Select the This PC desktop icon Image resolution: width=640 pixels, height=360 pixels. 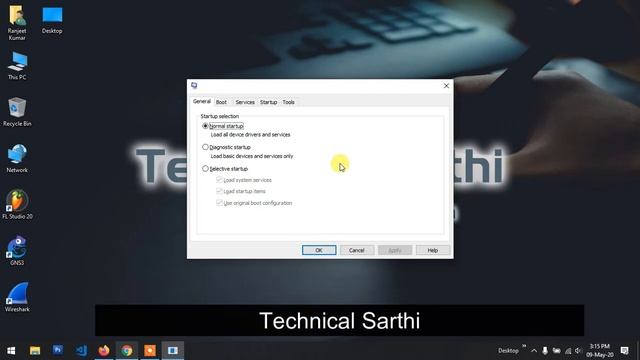coord(17,65)
